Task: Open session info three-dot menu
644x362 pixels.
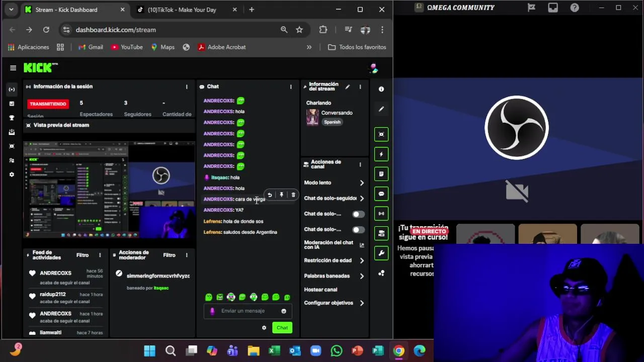Action: (187, 86)
